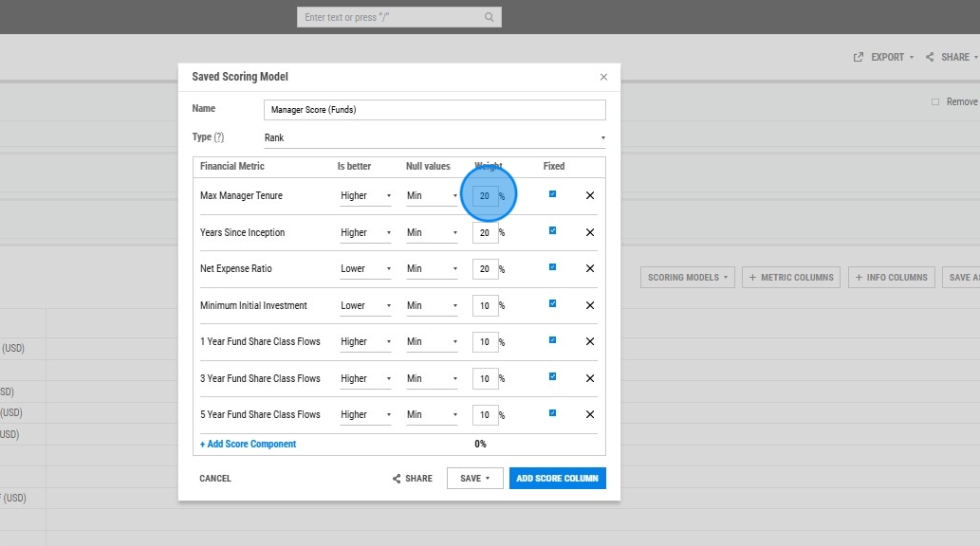
Task: Open the Type help question mark
Action: coord(219,136)
